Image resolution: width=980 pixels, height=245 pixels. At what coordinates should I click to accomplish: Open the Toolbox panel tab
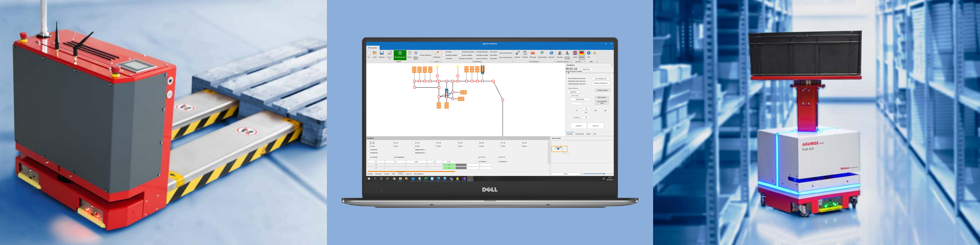pyautogui.click(x=589, y=134)
